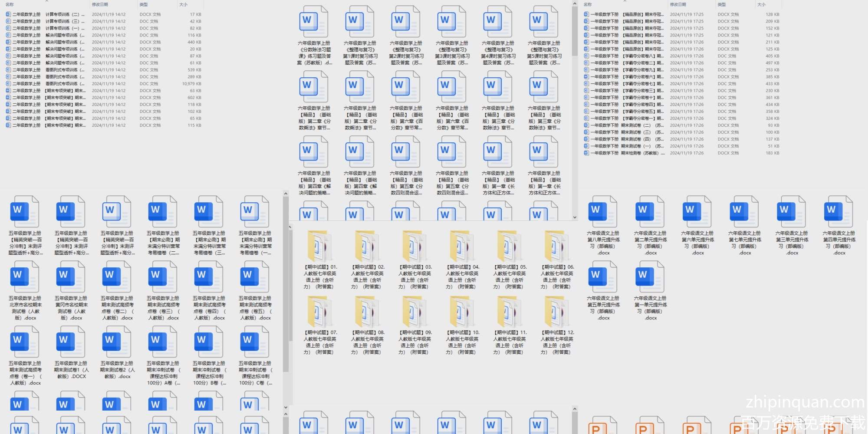Select the 六年级语文上册第四单元提升练习 Word icon
Viewport: 868px width, 434px height.
click(838, 212)
